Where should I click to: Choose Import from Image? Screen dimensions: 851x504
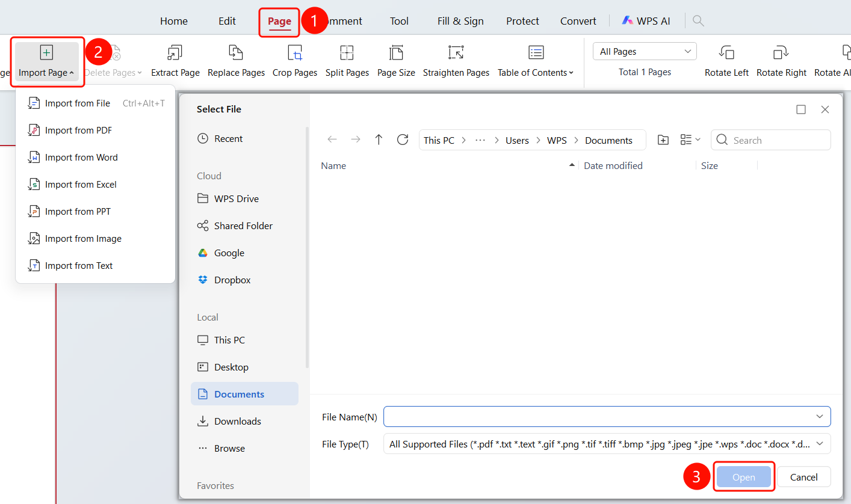tap(95, 239)
